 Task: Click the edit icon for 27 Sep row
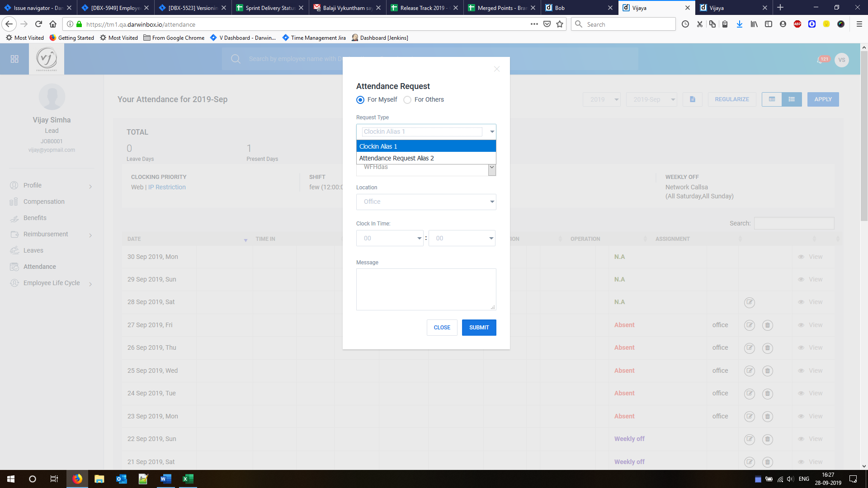point(749,325)
